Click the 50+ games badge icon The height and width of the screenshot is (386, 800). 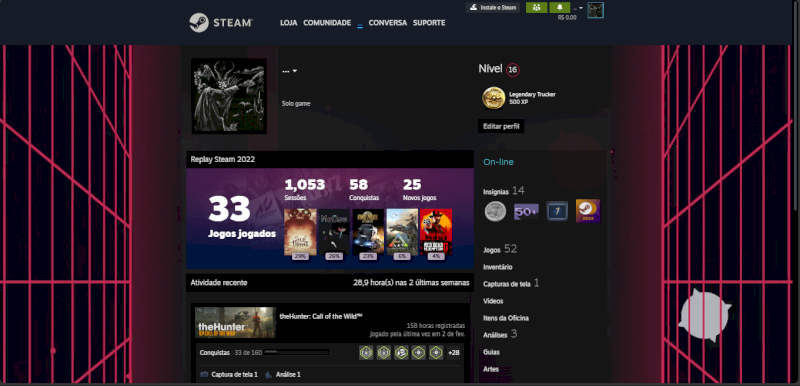[526, 211]
